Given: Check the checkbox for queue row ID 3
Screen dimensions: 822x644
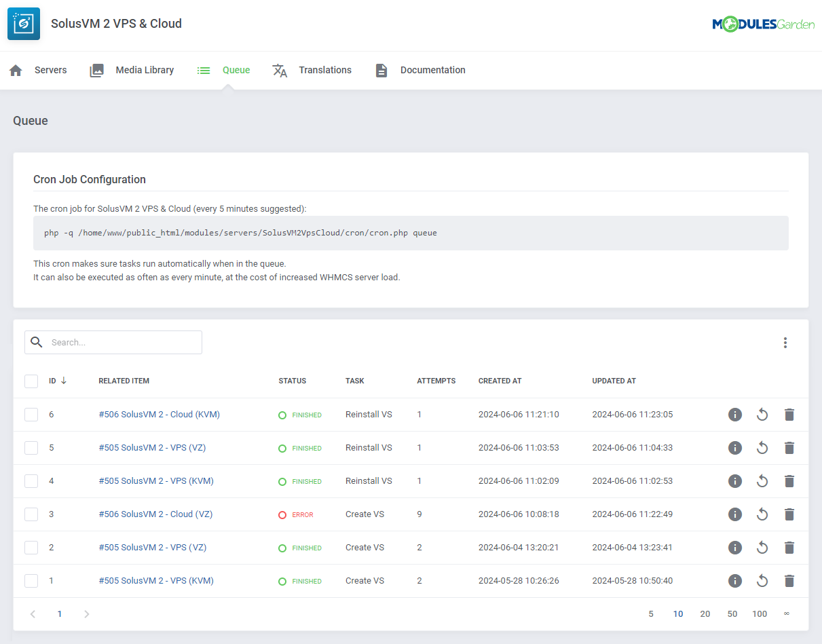Looking at the screenshot, I should point(31,514).
